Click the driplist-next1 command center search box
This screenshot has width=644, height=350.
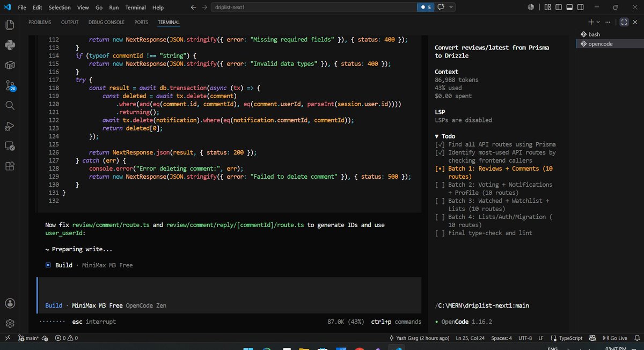tap(315, 8)
